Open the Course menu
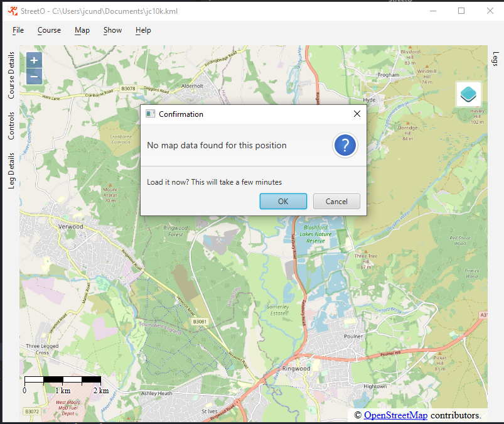 tap(49, 30)
